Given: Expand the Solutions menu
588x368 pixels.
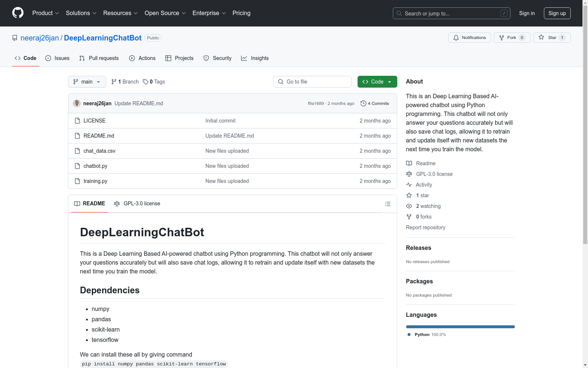Looking at the screenshot, I should point(81,13).
